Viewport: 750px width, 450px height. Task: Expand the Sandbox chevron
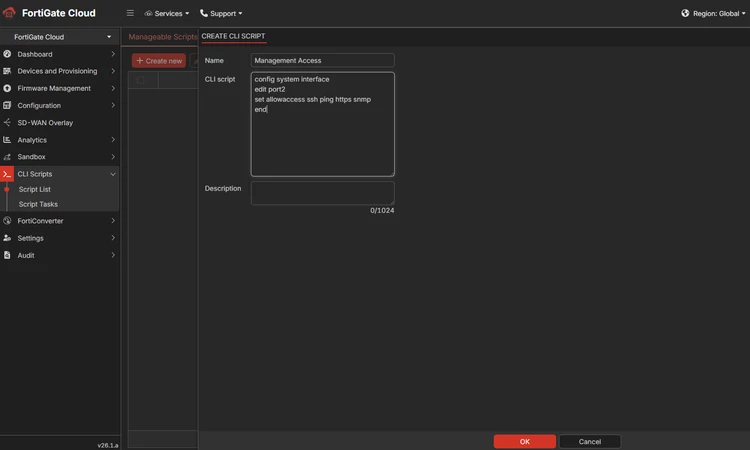[113, 157]
